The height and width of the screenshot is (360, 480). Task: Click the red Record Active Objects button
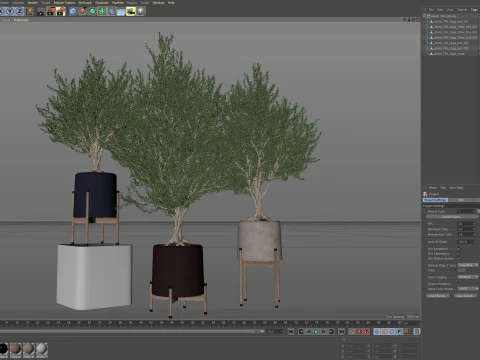[359, 331]
